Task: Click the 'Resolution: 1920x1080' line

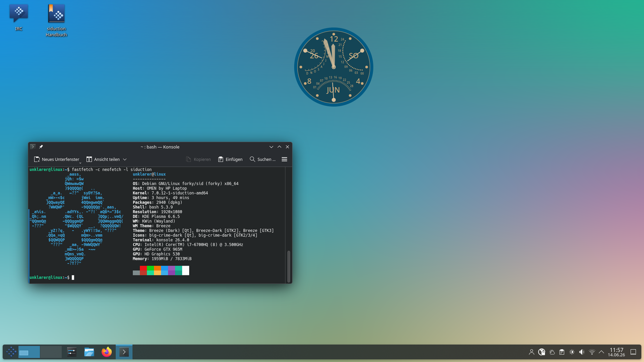Action: [x=157, y=212]
